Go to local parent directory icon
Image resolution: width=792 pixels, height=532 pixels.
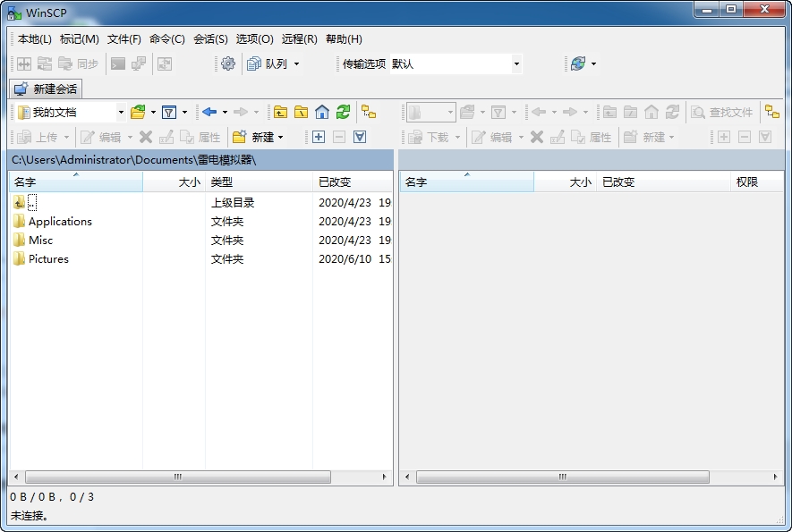pos(281,112)
